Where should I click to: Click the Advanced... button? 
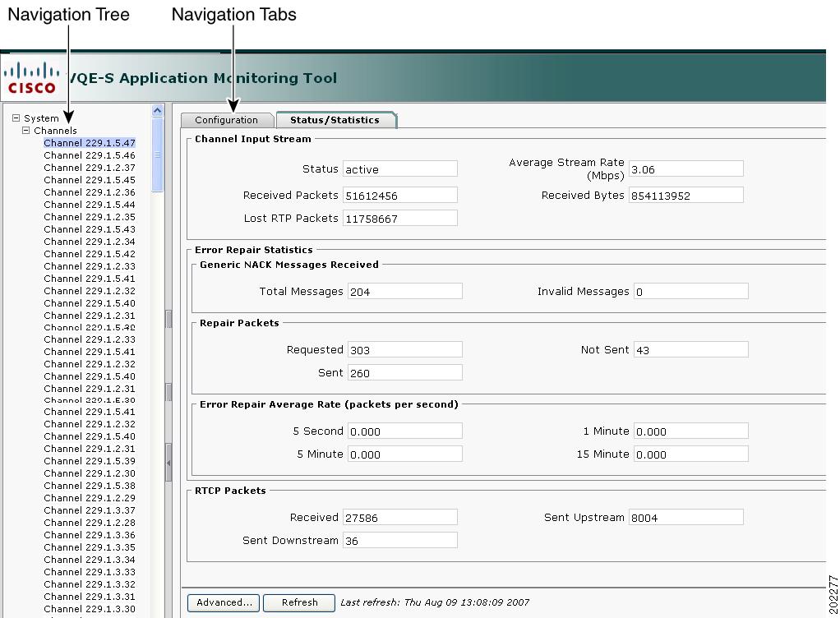click(224, 602)
